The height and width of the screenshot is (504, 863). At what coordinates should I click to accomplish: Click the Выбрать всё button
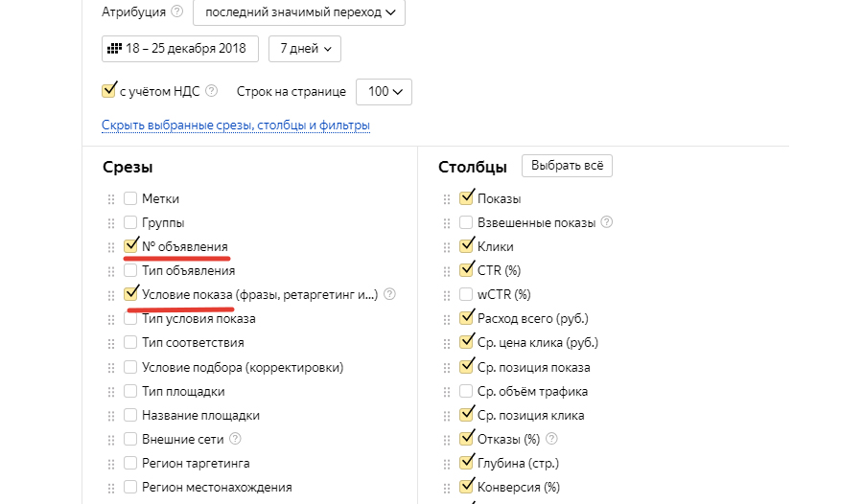pyautogui.click(x=567, y=166)
